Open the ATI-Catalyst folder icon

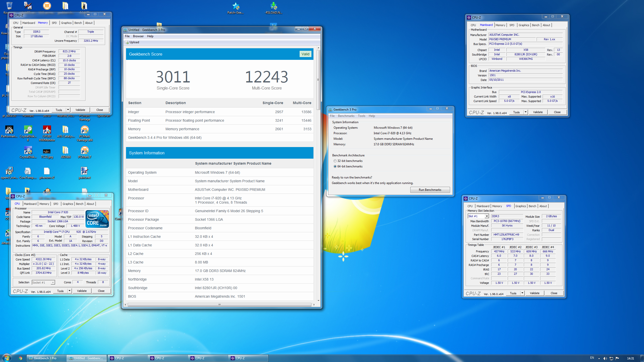click(x=66, y=132)
